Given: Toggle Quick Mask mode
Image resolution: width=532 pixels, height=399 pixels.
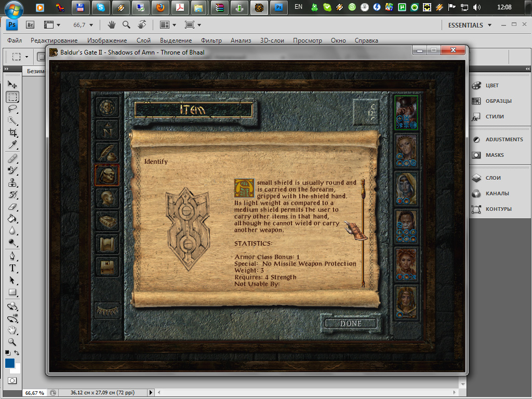Looking at the screenshot, I should [x=12, y=381].
